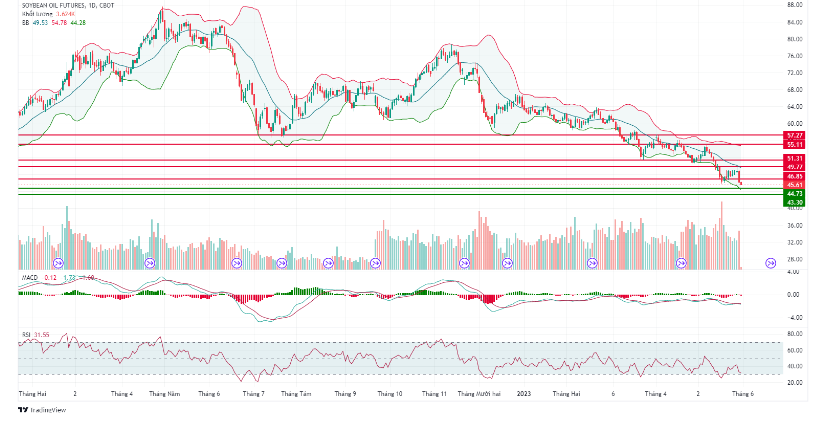Select the green 43.30 support price label

[795, 202]
